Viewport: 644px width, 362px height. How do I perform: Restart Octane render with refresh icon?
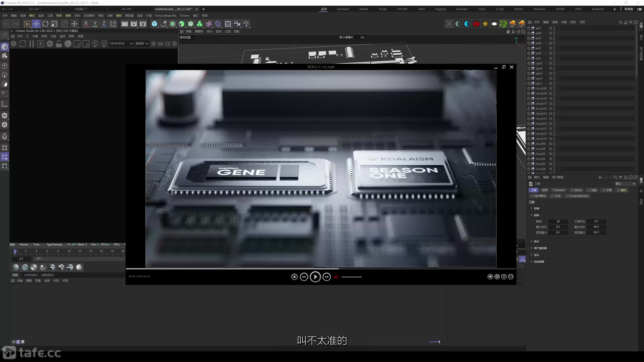(23, 44)
